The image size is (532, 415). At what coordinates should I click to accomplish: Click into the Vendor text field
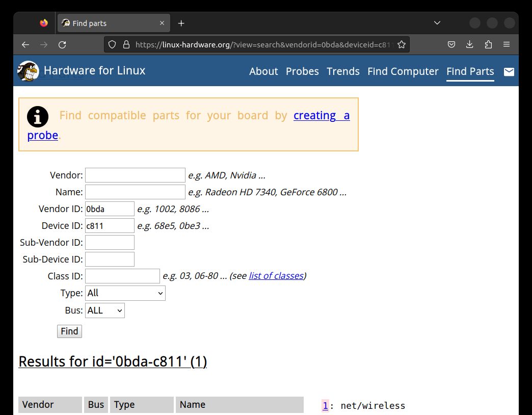(x=135, y=175)
